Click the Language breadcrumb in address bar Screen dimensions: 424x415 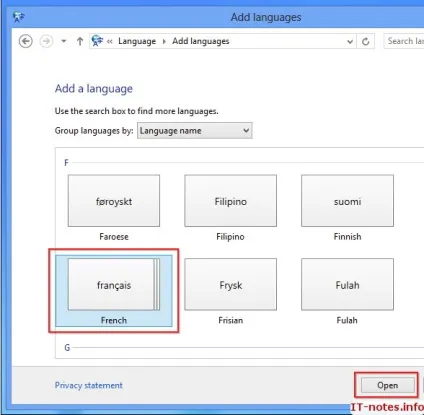pos(137,41)
